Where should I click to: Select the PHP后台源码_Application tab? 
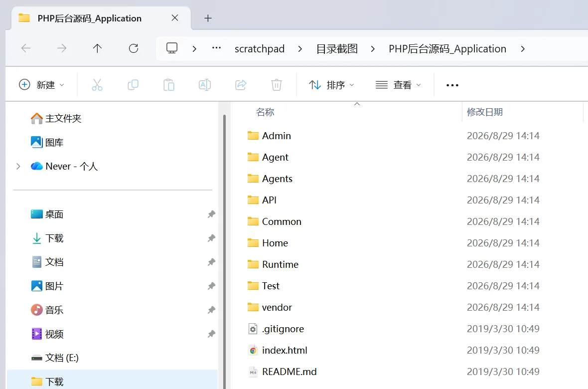(101, 18)
